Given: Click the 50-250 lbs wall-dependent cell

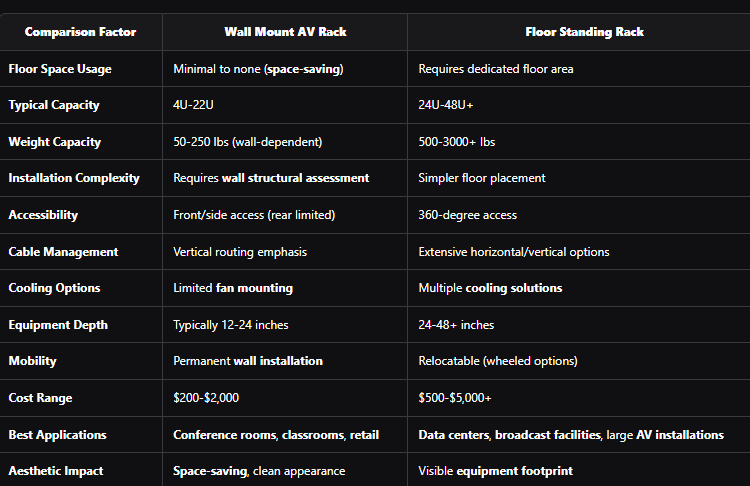Looking at the screenshot, I should pos(248,142).
